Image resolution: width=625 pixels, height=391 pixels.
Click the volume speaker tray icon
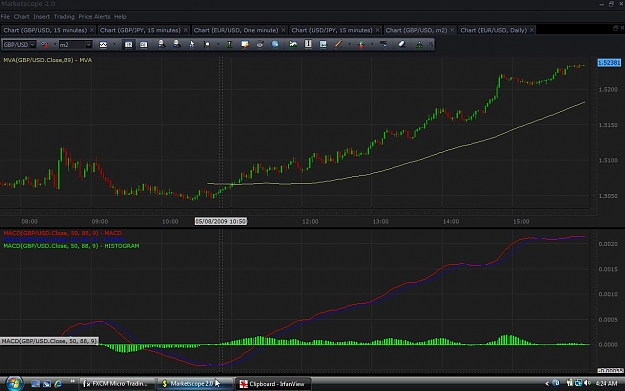(587, 383)
